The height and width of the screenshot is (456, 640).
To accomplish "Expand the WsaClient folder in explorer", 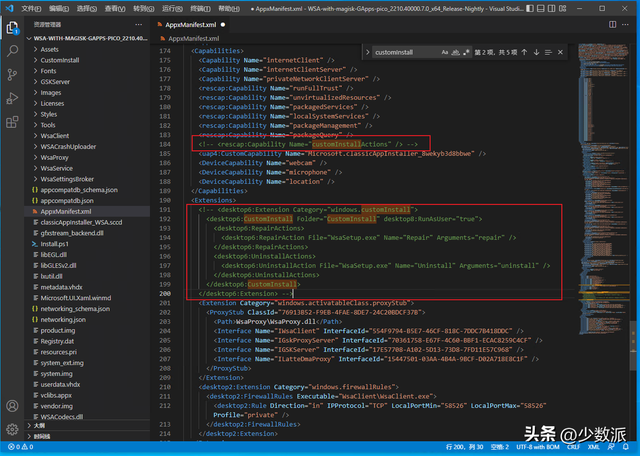I will 55,135.
